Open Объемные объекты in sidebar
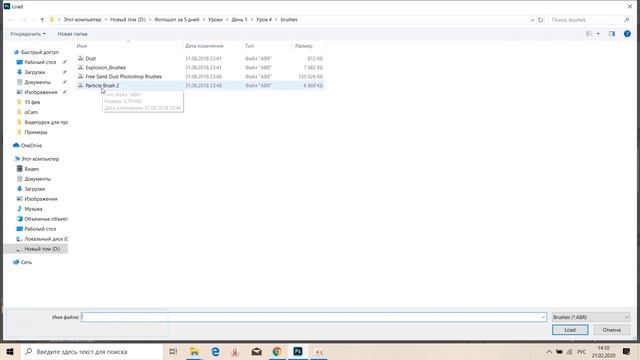This screenshot has height=360, width=640. point(46,219)
